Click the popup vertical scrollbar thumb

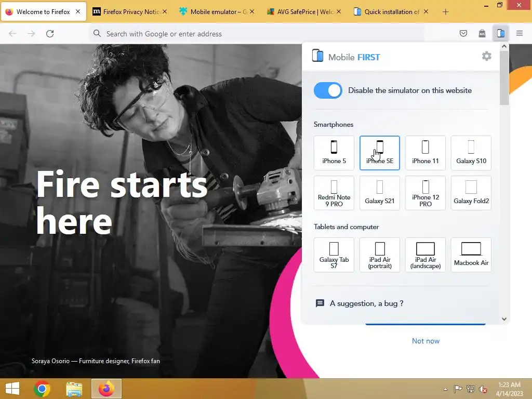click(504, 77)
